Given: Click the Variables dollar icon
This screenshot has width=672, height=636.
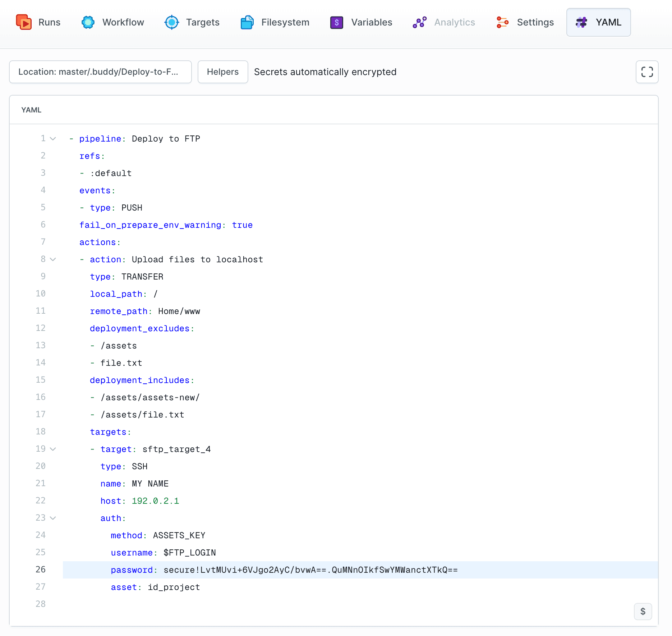Looking at the screenshot, I should point(336,22).
